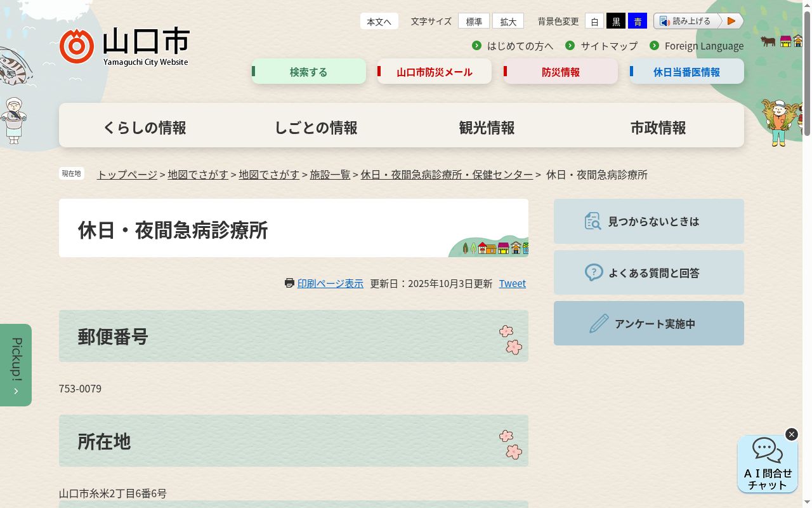Set text size to 拡大
The height and width of the screenshot is (508, 812).
(508, 21)
